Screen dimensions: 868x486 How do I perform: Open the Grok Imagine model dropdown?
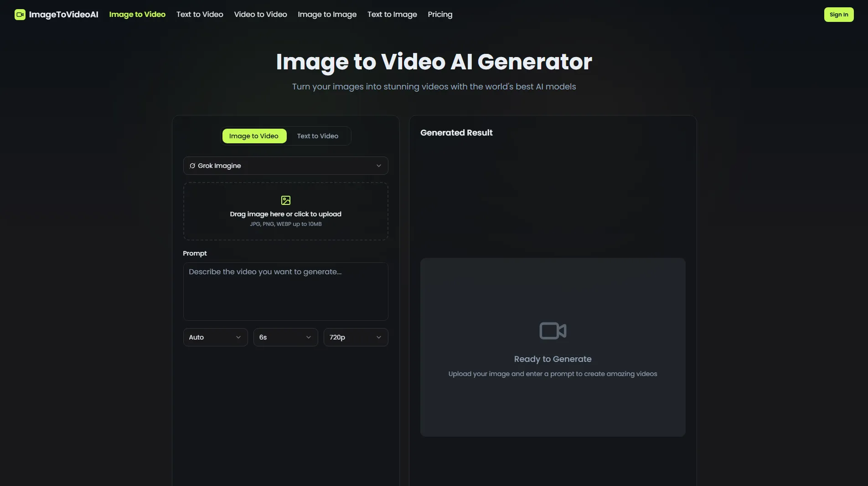286,166
